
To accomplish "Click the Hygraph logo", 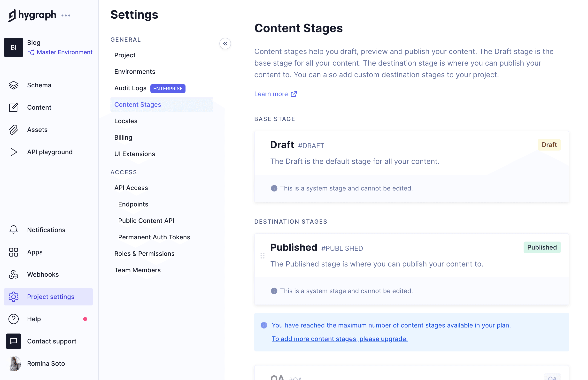I will [x=32, y=15].
